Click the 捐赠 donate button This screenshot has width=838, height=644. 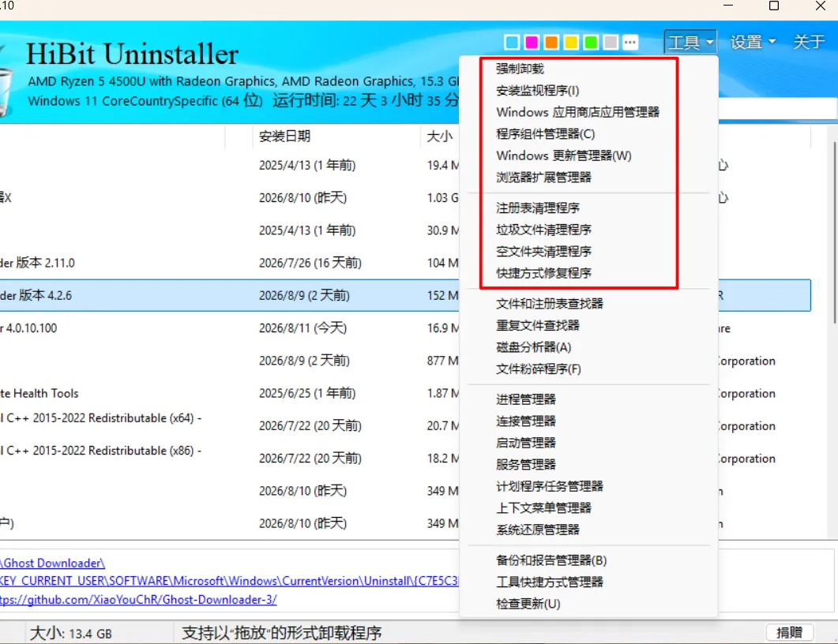point(790,632)
